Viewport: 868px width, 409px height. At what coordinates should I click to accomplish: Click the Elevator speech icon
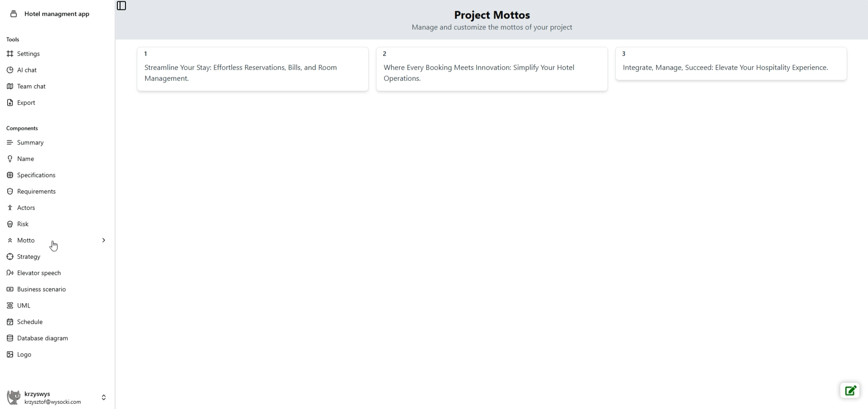tap(10, 273)
